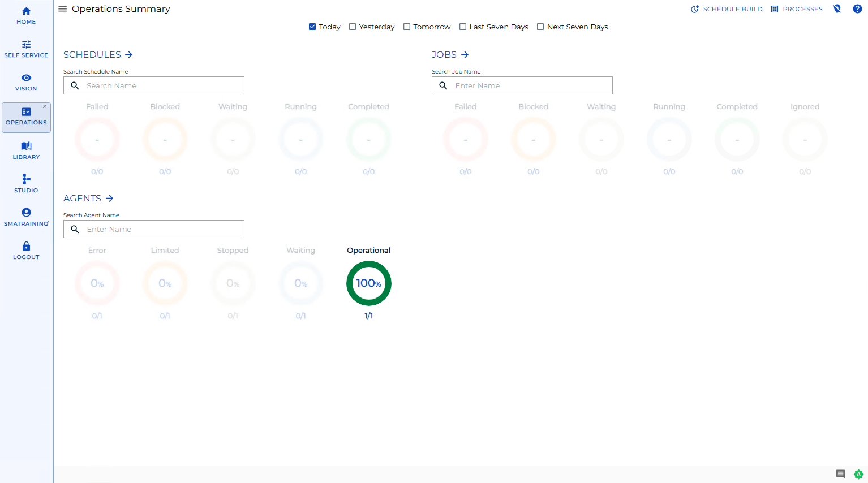Open Self Service in sidebar
The height and width of the screenshot is (483, 868).
pos(26,49)
